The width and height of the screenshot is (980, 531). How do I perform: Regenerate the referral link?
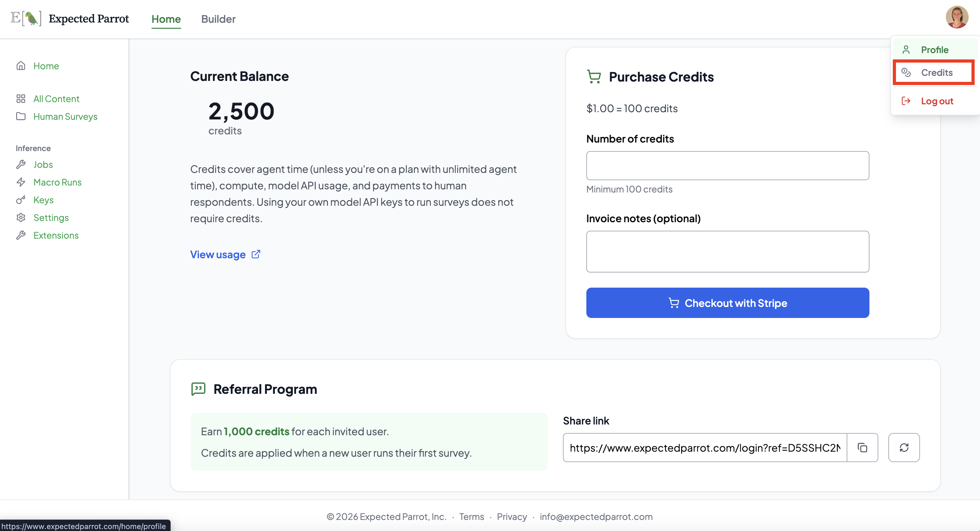click(x=904, y=447)
